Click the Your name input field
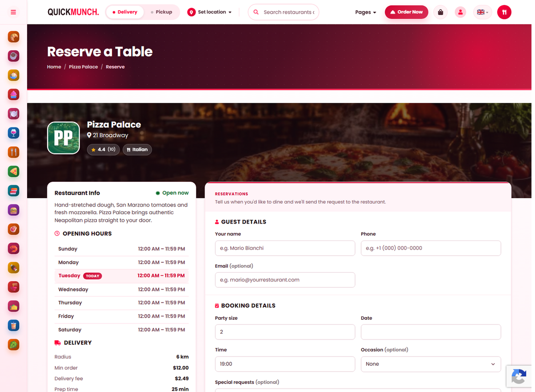Image resolution: width=535 pixels, height=392 pixels. click(285, 248)
